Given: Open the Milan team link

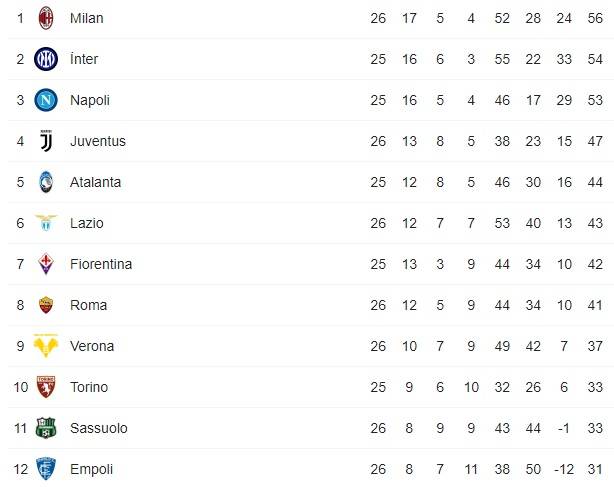Looking at the screenshot, I should (x=86, y=18).
